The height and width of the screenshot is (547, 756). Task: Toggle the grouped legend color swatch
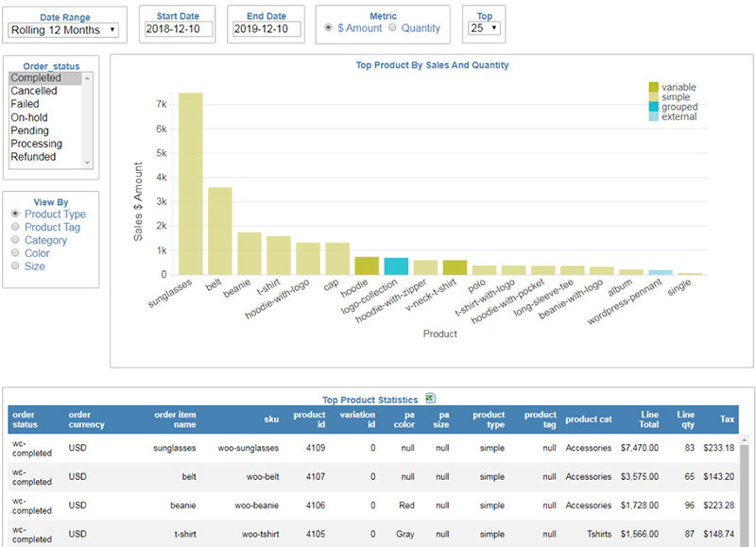point(654,108)
